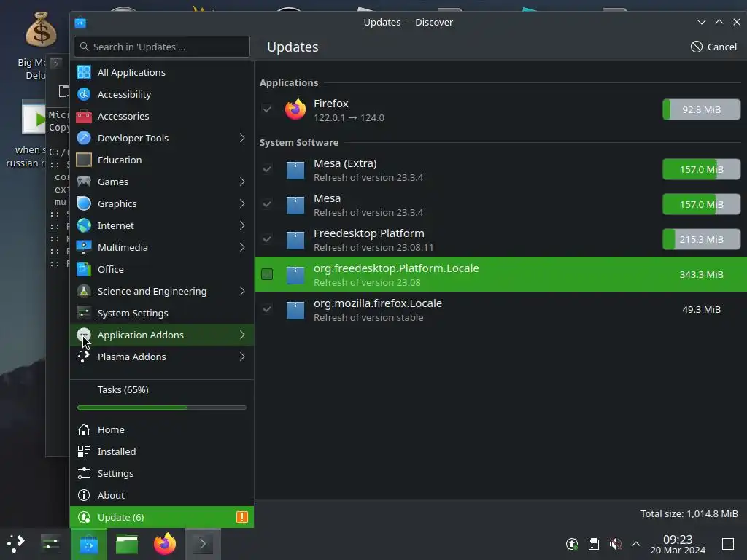Click the Mesa (Extra) 157.0 MiB progress button
The height and width of the screenshot is (560, 747).
pos(701,169)
